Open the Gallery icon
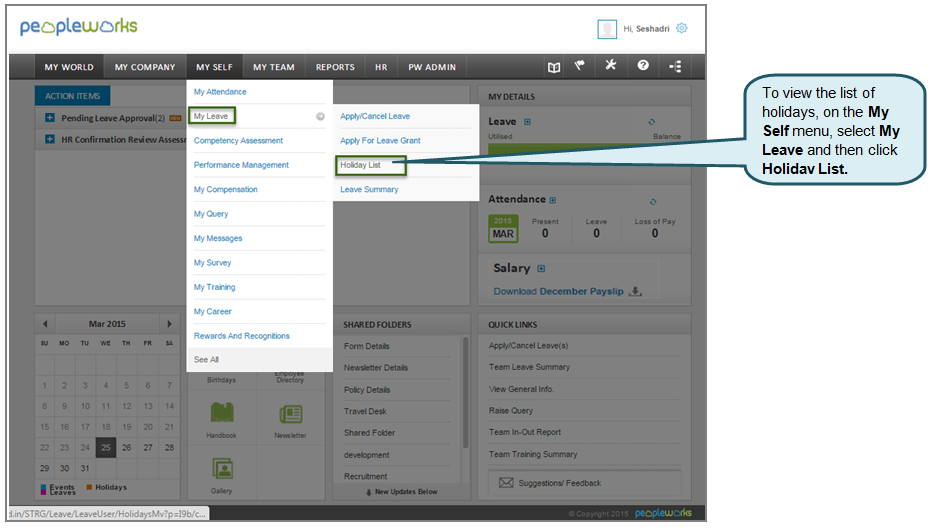 [222, 469]
